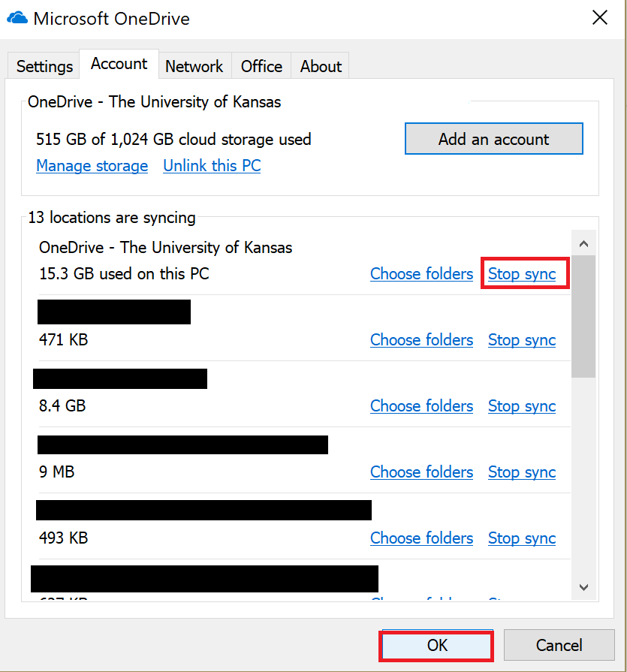Image resolution: width=627 pixels, height=672 pixels.
Task: Stop sync for University of Kansas OneDrive
Action: click(524, 273)
